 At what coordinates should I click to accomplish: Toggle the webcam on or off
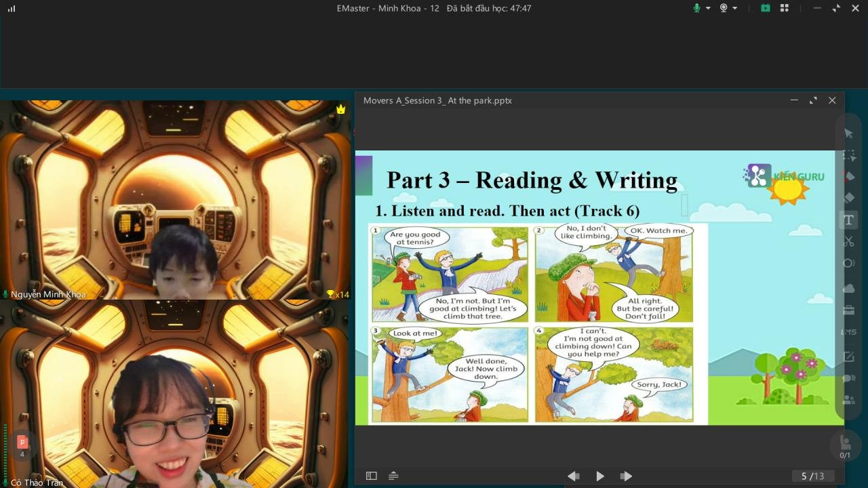[x=724, y=8]
